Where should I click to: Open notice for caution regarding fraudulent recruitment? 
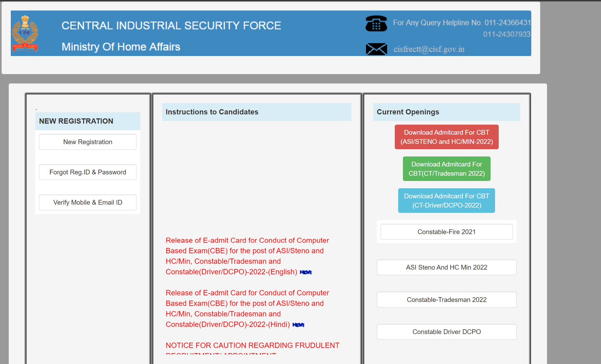tap(252, 348)
